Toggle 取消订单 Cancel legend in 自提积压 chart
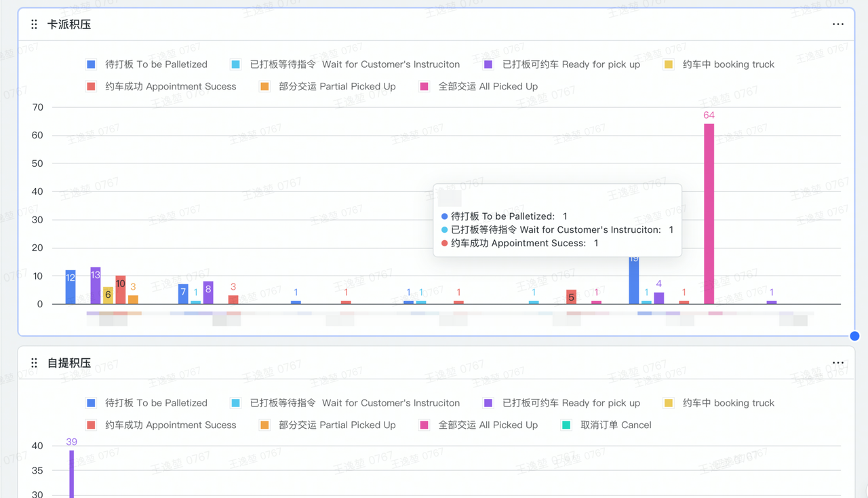Image resolution: width=868 pixels, height=498 pixels. 607,425
